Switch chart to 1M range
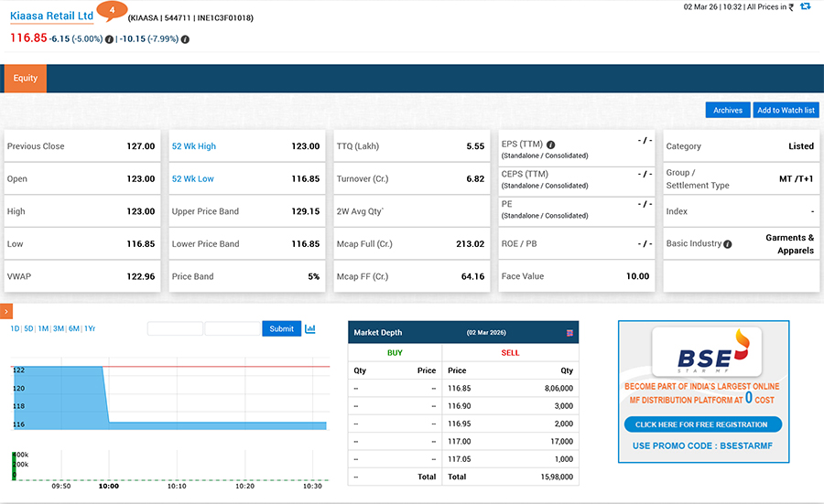The width and height of the screenshot is (824, 504). click(43, 328)
